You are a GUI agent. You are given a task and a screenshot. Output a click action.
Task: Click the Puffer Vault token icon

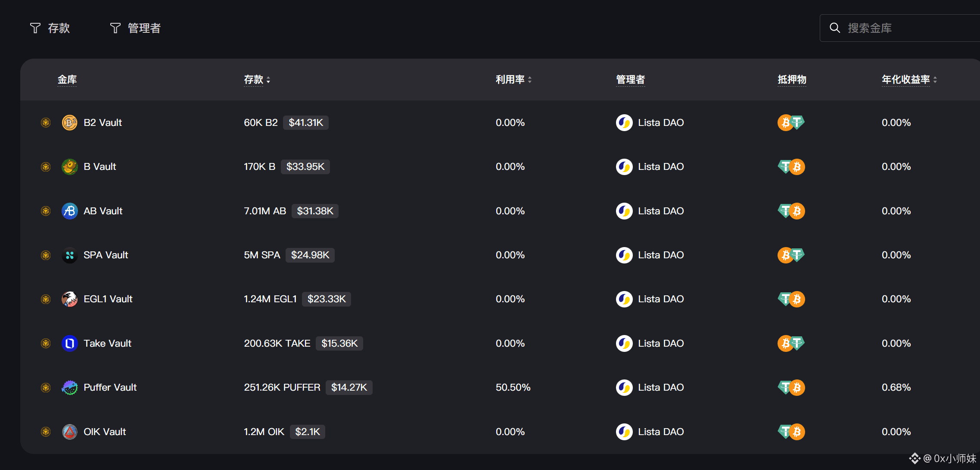[69, 387]
